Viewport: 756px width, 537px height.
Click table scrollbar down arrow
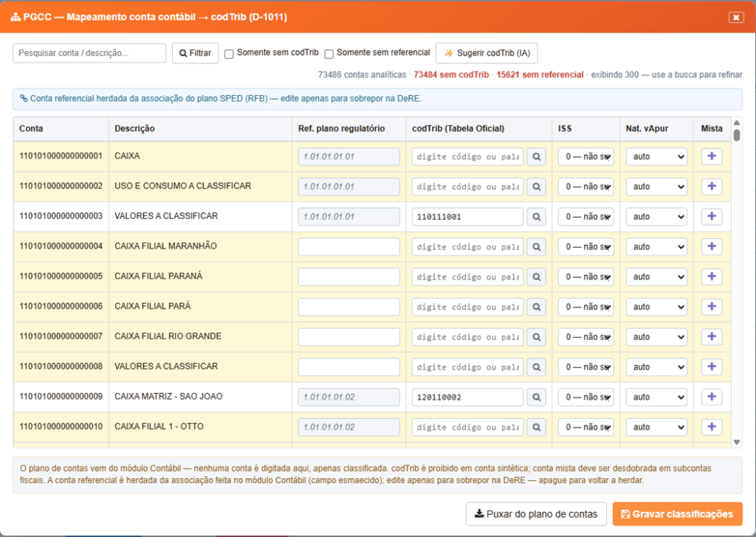(x=736, y=442)
